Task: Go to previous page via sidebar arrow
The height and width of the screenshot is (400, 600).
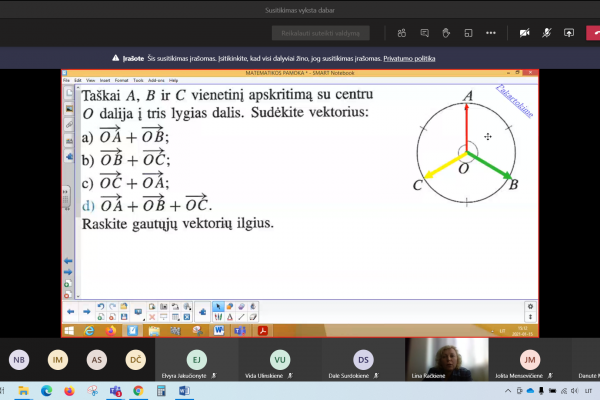Action: [x=68, y=261]
